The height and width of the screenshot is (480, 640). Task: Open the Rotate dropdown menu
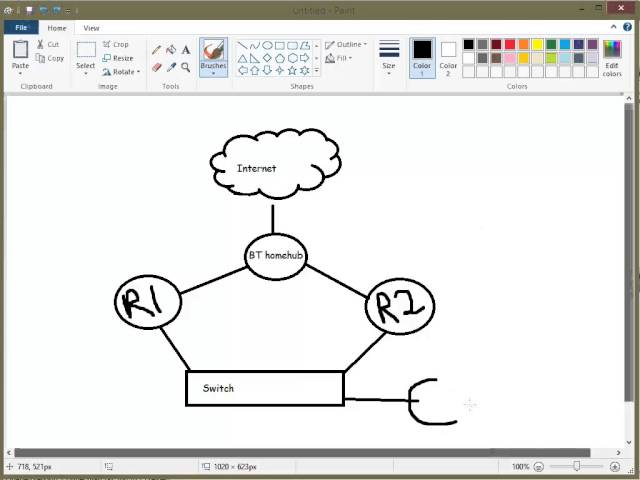pyautogui.click(x=121, y=72)
